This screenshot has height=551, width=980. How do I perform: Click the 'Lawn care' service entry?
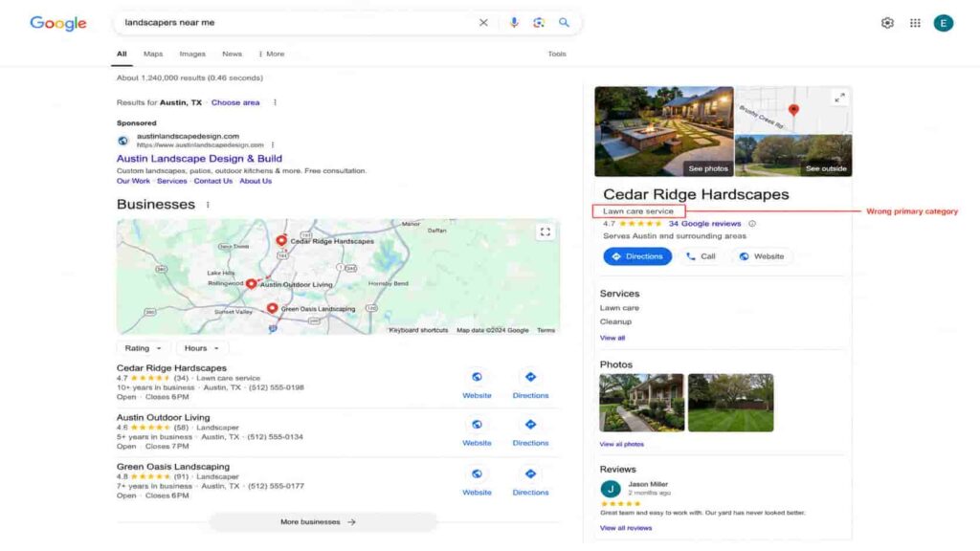pos(619,308)
